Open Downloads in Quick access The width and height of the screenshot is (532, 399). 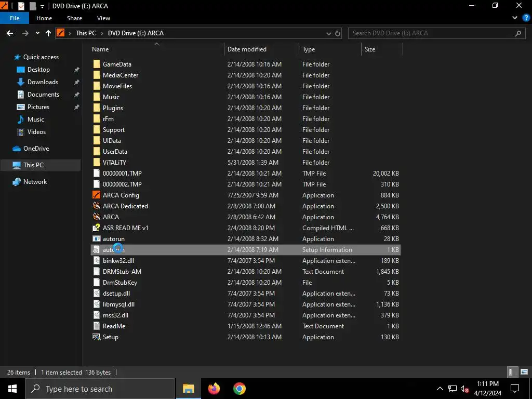(x=43, y=82)
